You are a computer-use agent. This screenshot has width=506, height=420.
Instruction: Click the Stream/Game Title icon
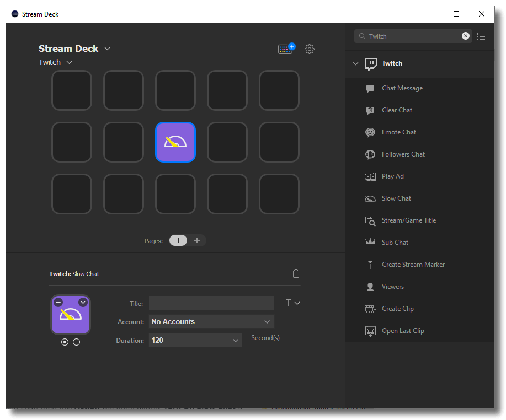[x=370, y=221]
